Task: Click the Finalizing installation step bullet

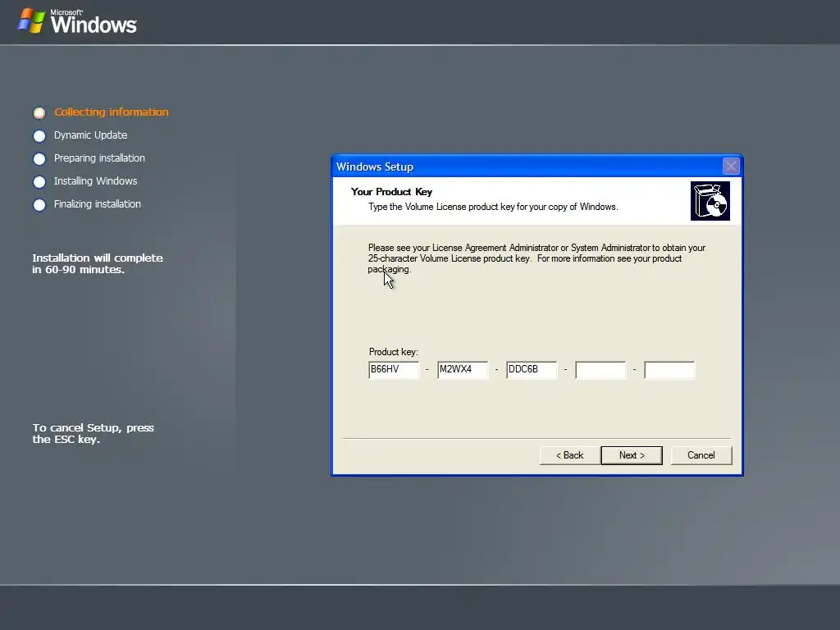Action: (x=39, y=205)
